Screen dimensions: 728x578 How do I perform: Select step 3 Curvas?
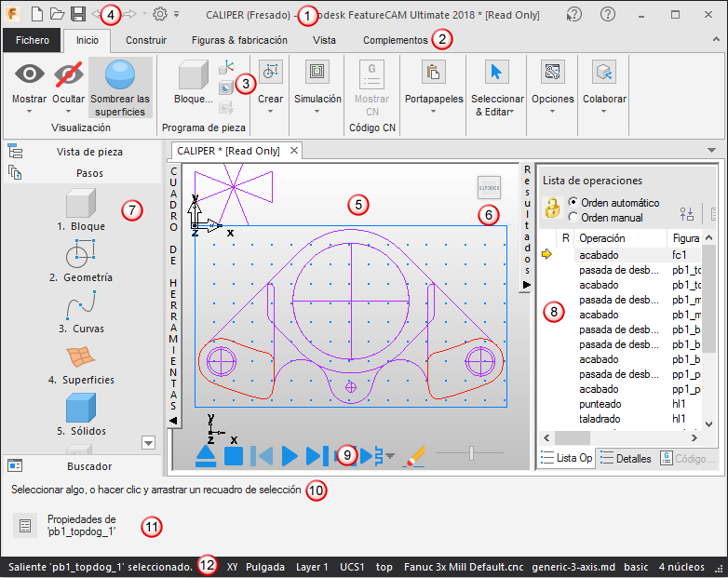pyautogui.click(x=81, y=312)
